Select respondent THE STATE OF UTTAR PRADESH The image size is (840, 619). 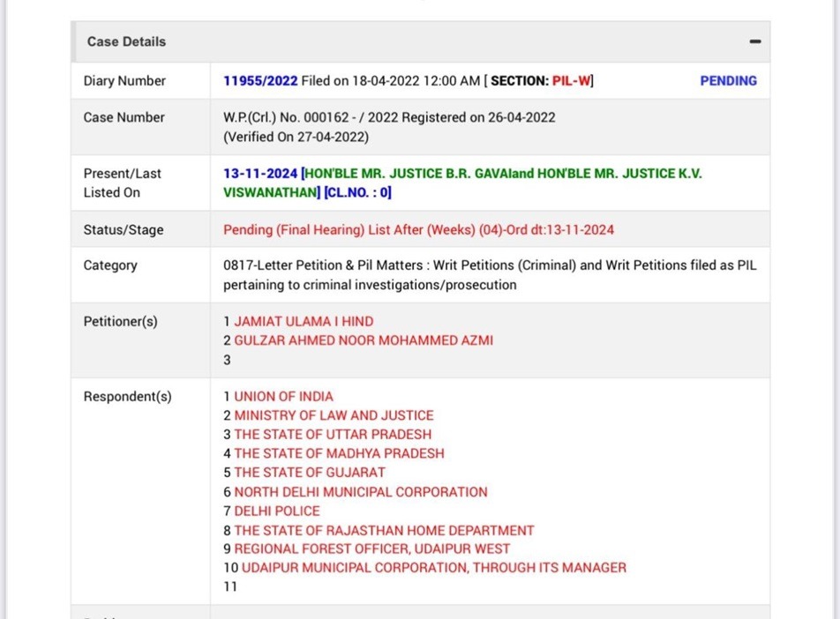click(x=333, y=434)
